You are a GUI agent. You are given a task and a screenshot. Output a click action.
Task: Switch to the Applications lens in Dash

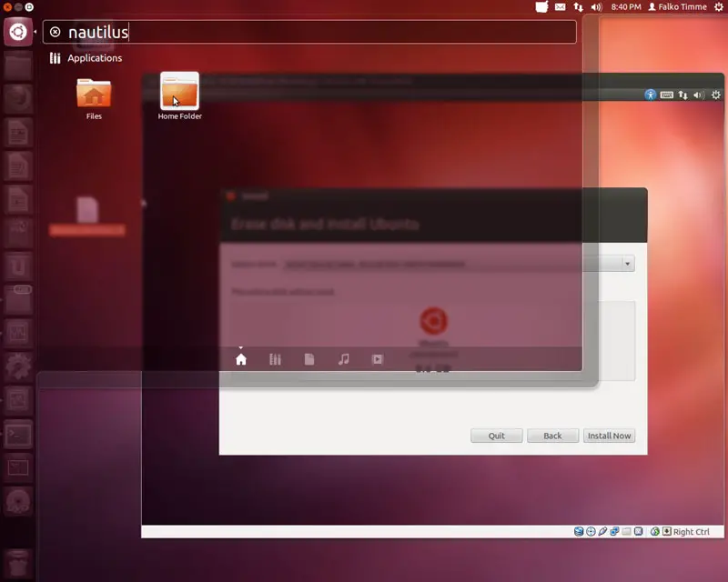pos(276,359)
